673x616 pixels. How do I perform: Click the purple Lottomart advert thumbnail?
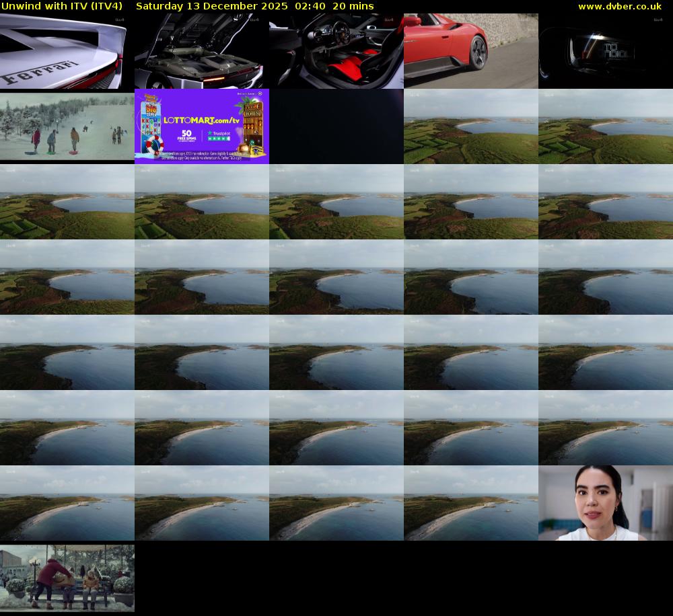pyautogui.click(x=202, y=126)
